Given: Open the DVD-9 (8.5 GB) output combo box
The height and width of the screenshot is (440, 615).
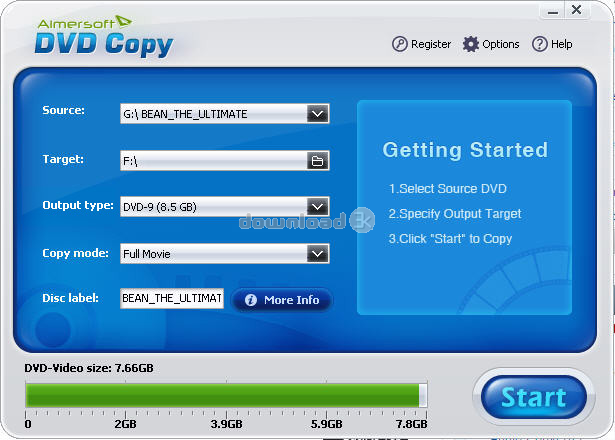Looking at the screenshot, I should [224, 207].
